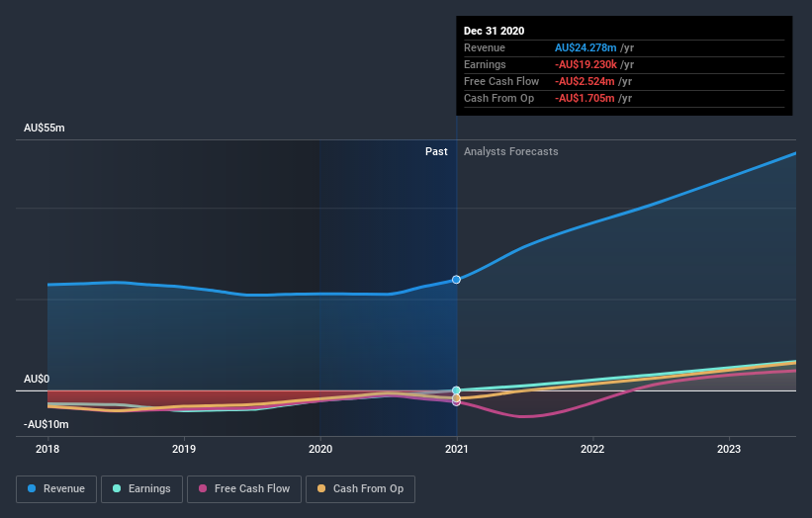
Task: Click the cyan Earnings data point at 2021
Action: (456, 390)
